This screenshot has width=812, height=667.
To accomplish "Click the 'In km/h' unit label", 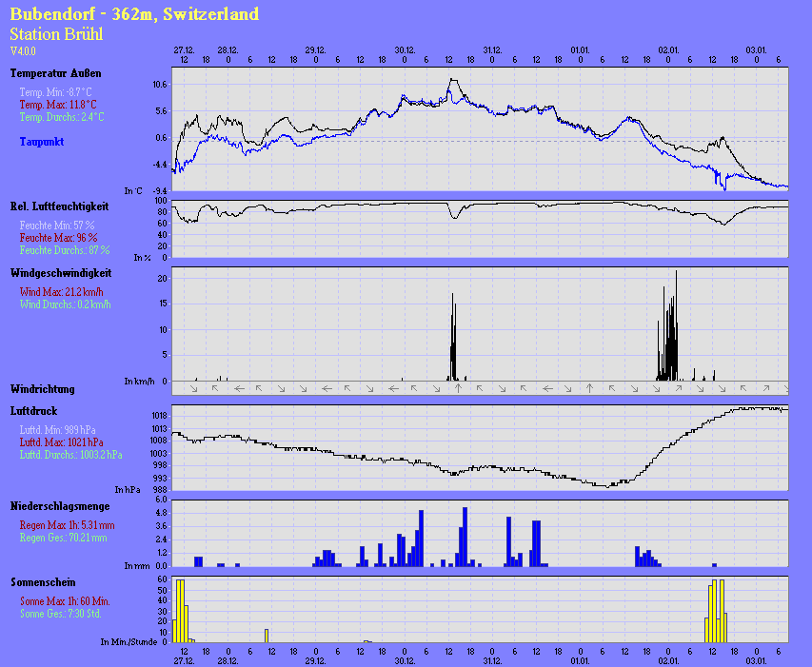I will pos(139,382).
